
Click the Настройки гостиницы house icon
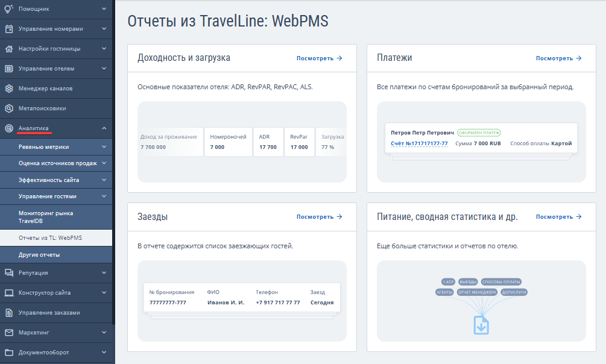(9, 49)
